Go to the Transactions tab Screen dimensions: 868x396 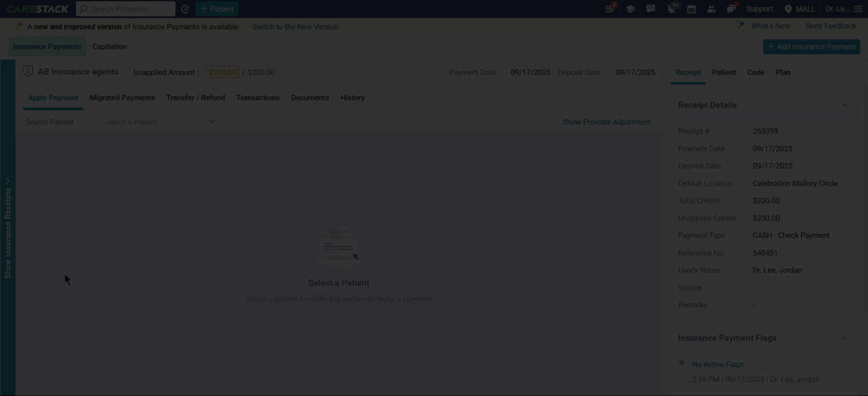tap(258, 98)
